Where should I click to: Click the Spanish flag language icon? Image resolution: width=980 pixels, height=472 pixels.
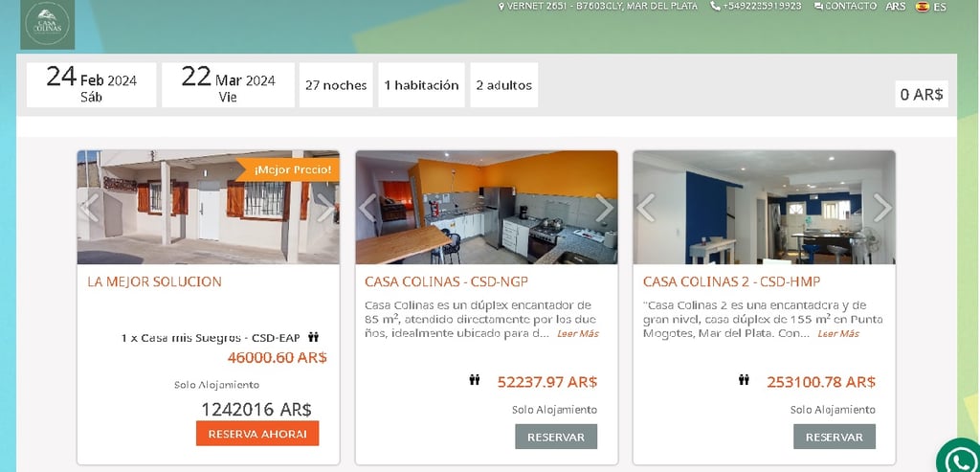click(922, 7)
